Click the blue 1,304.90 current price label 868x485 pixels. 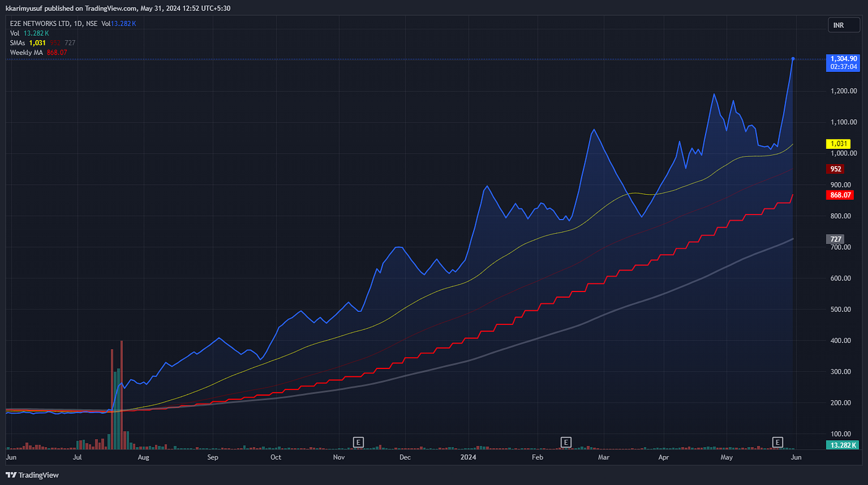coord(843,62)
